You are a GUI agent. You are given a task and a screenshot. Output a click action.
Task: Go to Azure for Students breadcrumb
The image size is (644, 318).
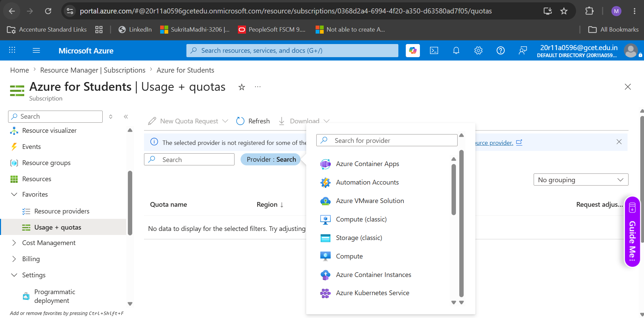185,70
